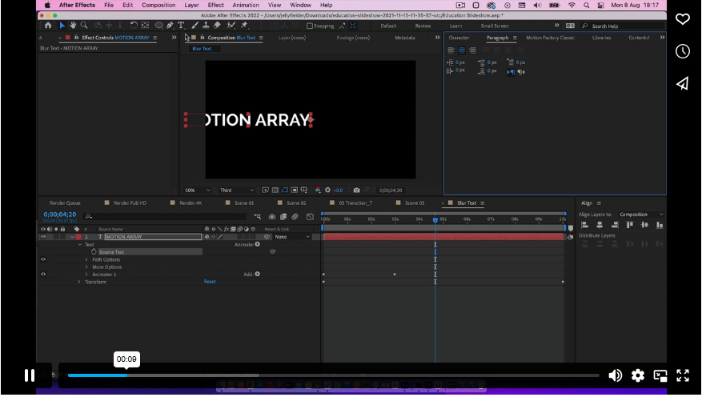This screenshot has height=395, width=702.
Task: Open video player settings gear
Action: tap(638, 375)
